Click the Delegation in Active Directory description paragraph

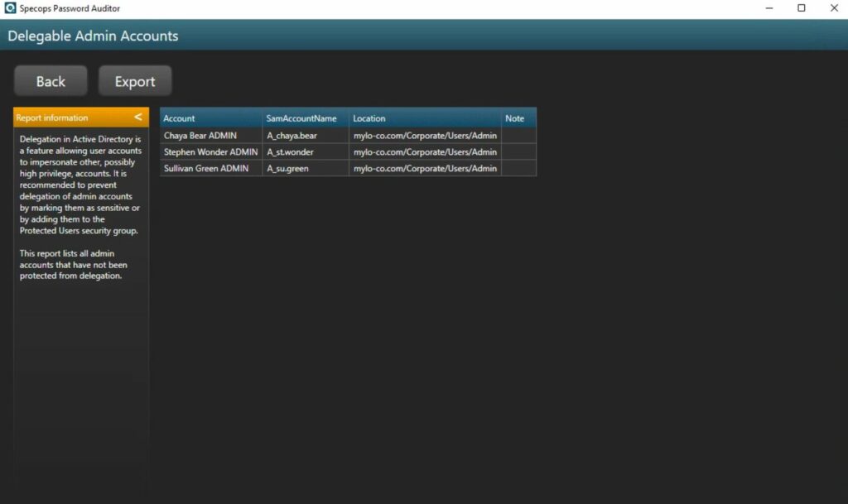(x=80, y=185)
